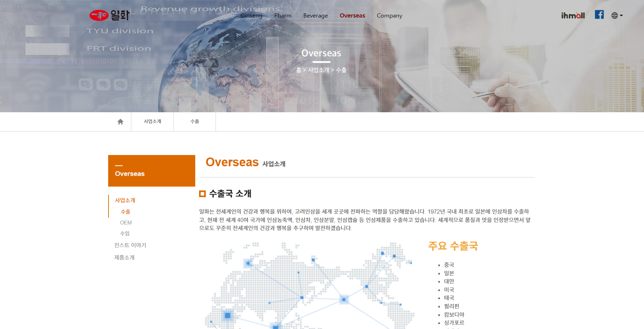Select 수출 in the sidebar submenu
Viewport: 644px width, 329px height.
(125, 212)
